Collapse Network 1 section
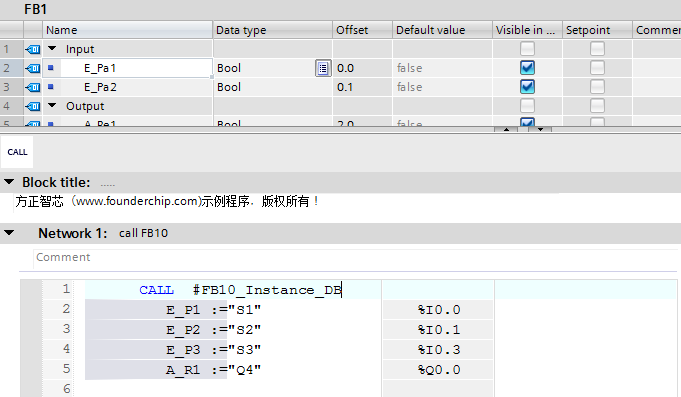This screenshot has width=681, height=397. point(9,233)
